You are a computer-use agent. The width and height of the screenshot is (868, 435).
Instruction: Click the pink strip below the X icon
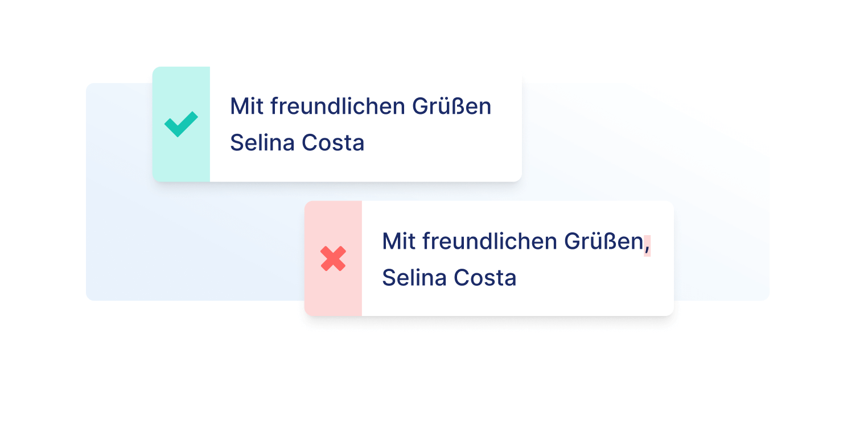pos(333,296)
